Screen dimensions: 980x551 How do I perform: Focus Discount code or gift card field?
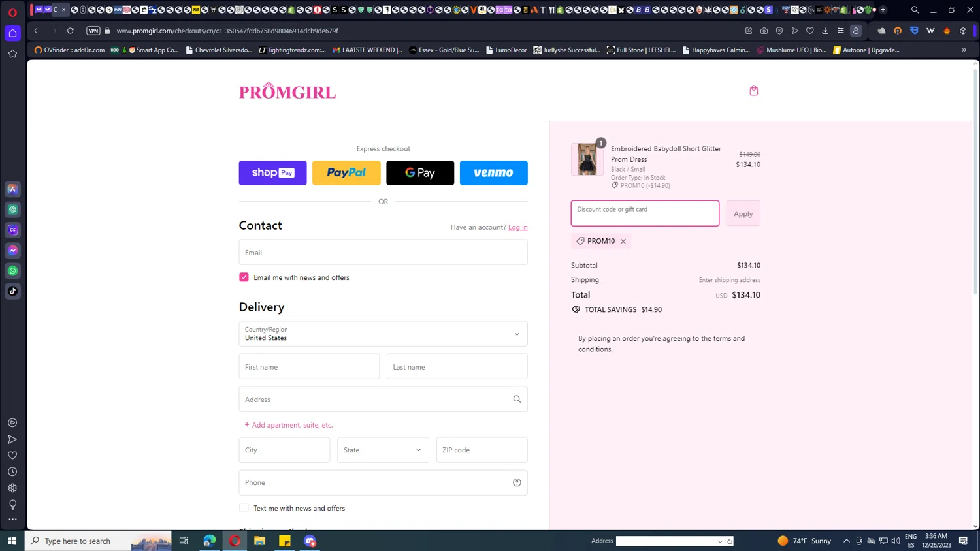pyautogui.click(x=645, y=213)
